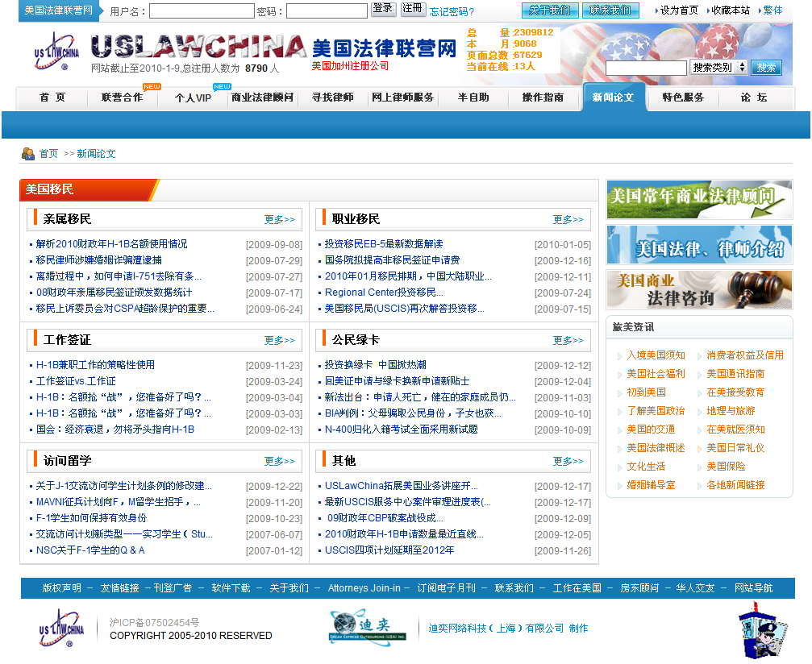Click the user icon beside the breadcrumb

pos(28,154)
